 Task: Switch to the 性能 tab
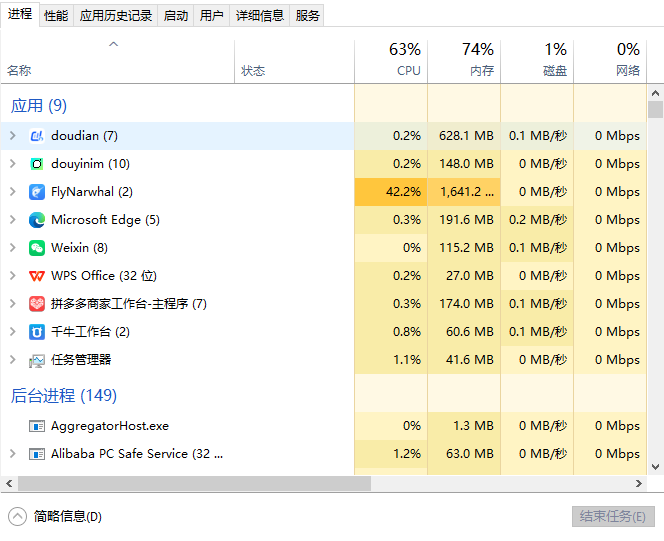coord(56,16)
